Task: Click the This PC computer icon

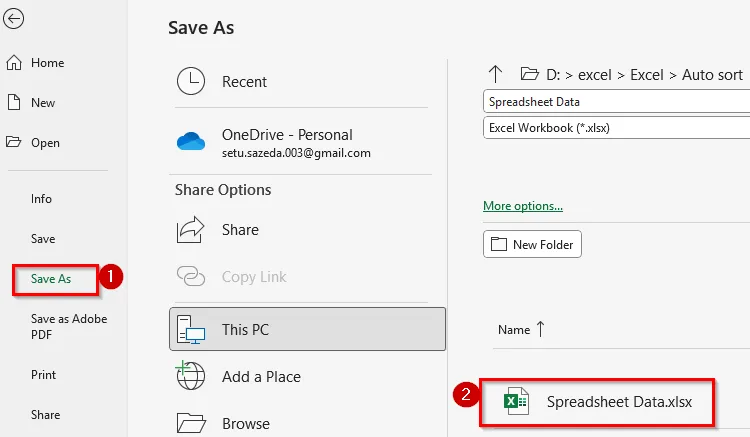Action: tap(191, 329)
